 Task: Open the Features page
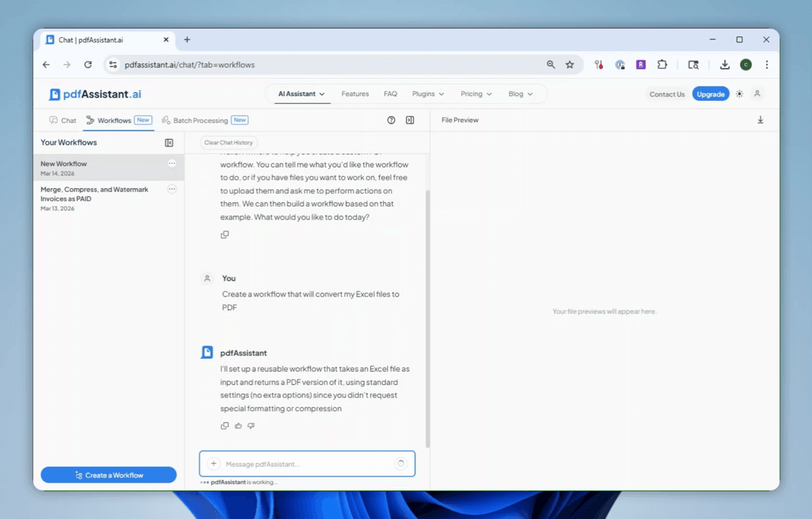click(355, 94)
